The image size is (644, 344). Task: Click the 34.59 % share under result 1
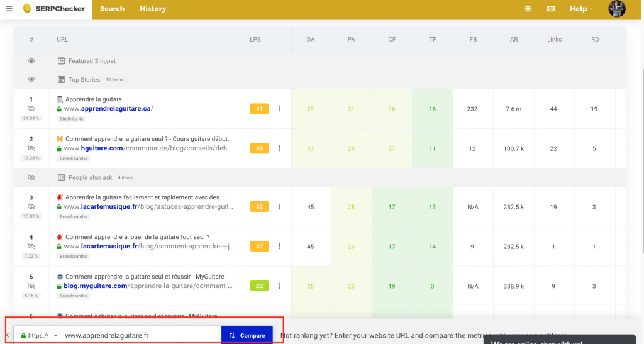click(x=31, y=118)
